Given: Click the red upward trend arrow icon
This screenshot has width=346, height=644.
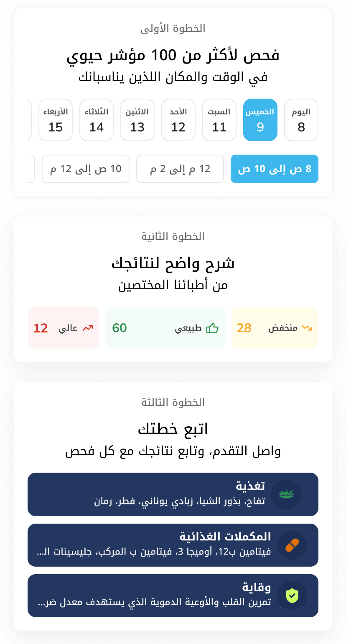Looking at the screenshot, I should pos(88,328).
